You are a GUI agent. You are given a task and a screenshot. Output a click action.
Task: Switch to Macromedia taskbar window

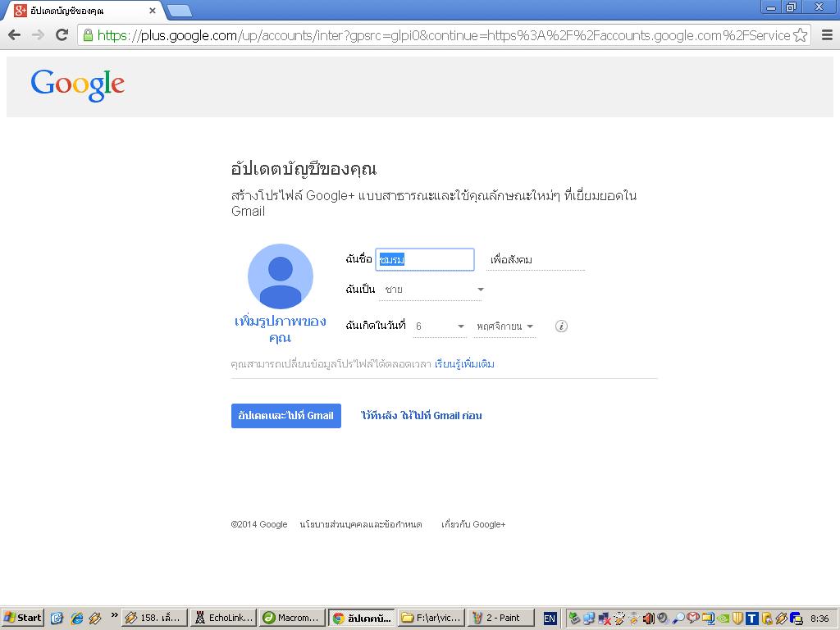[292, 618]
